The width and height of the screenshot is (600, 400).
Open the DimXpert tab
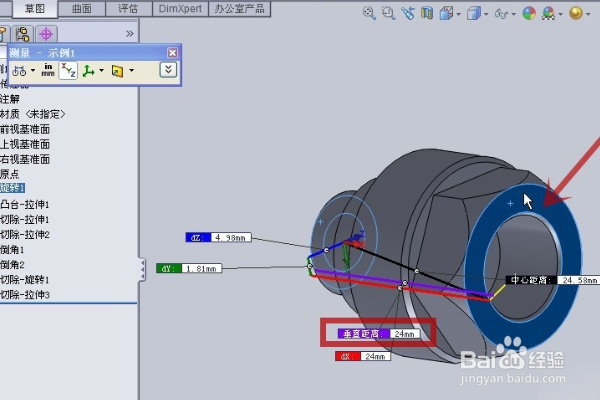coord(180,8)
